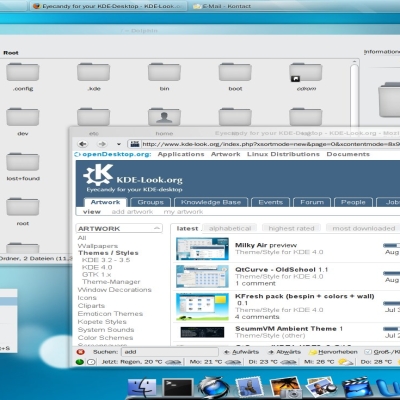
Task: Click Tuesday forecast Di: 23 °C
Action: pos(273,362)
